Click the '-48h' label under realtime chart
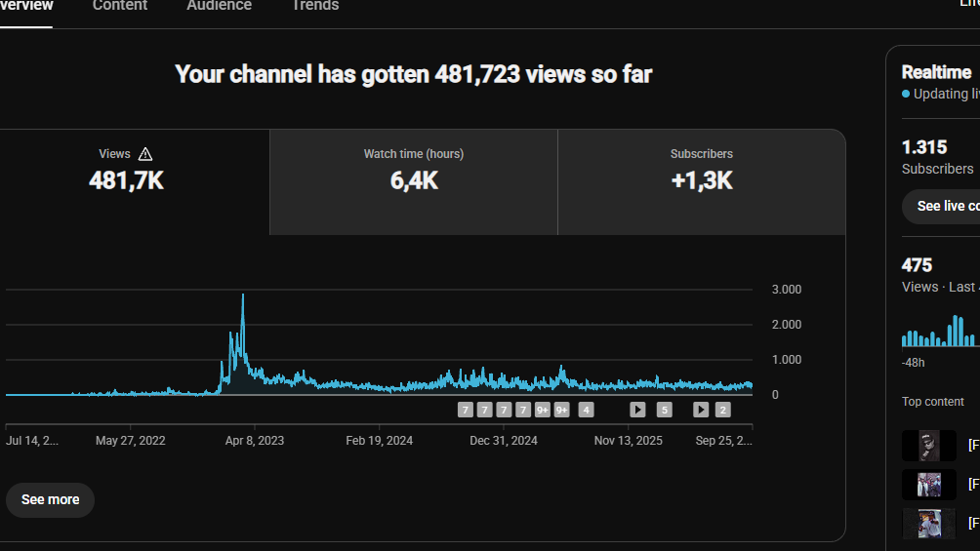Image resolution: width=980 pixels, height=551 pixels. [913, 363]
